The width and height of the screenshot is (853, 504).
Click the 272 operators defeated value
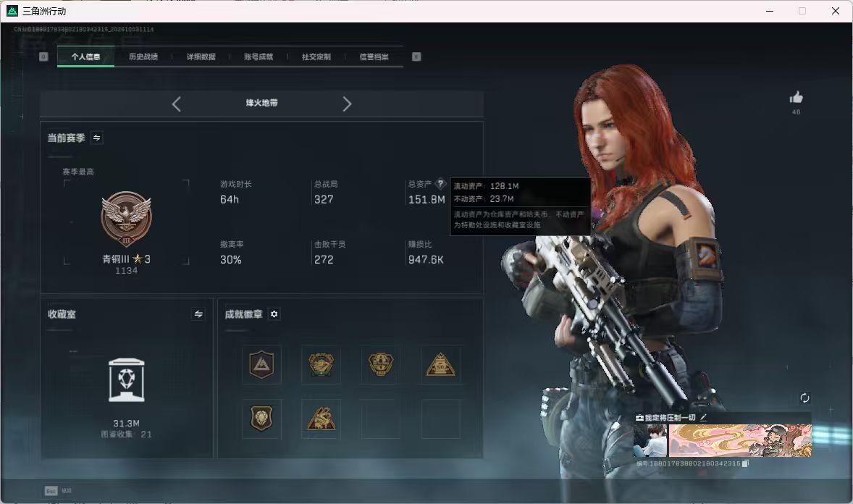pyautogui.click(x=324, y=260)
